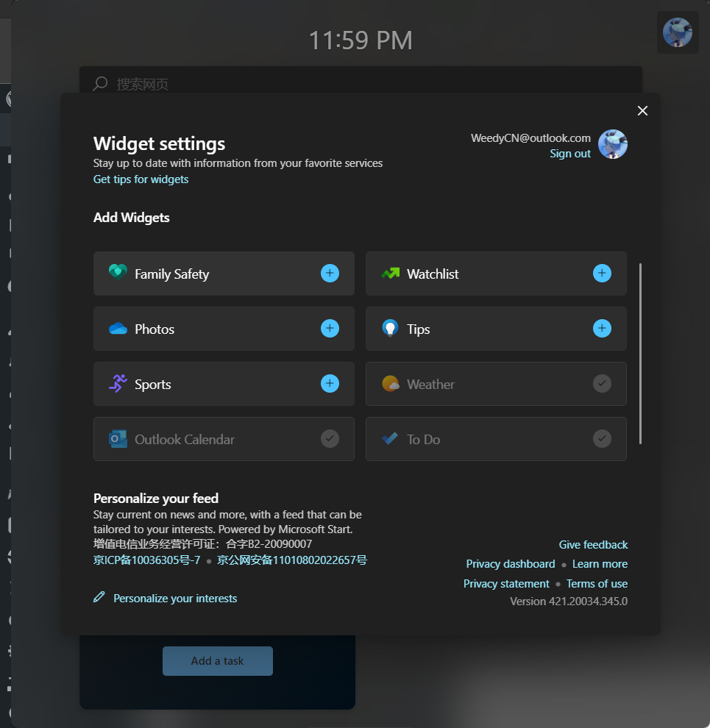Image resolution: width=710 pixels, height=728 pixels.
Task: Toggle the Outlook Calendar widget checkmark
Action: tap(330, 439)
